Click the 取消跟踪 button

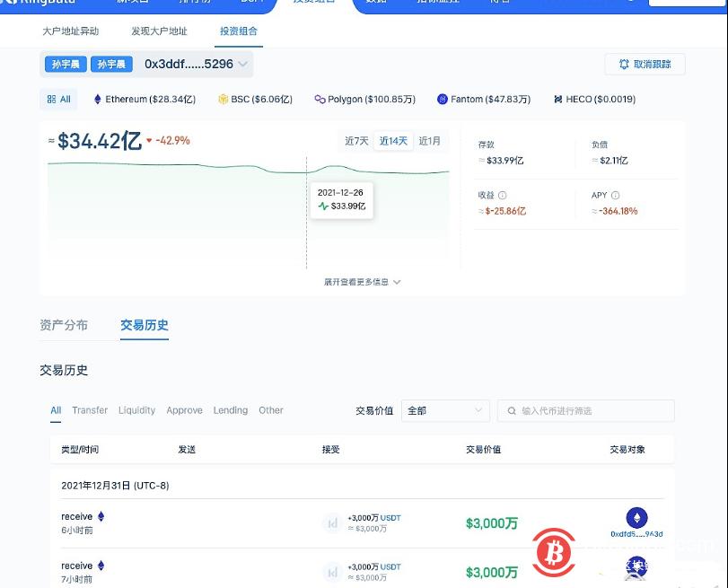click(x=645, y=64)
